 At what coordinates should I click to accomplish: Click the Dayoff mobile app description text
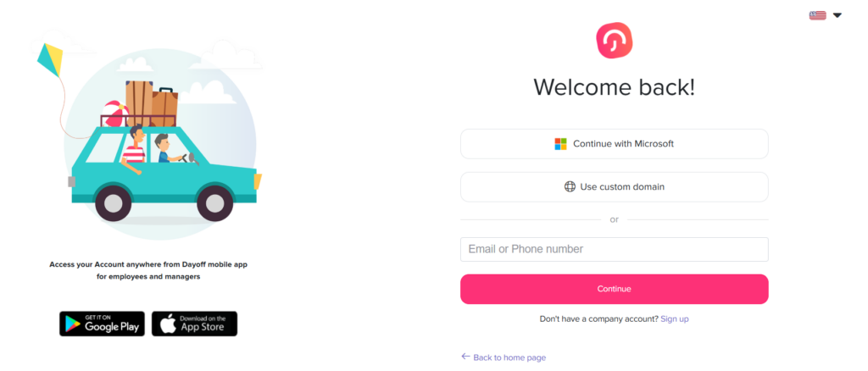pos(148,270)
